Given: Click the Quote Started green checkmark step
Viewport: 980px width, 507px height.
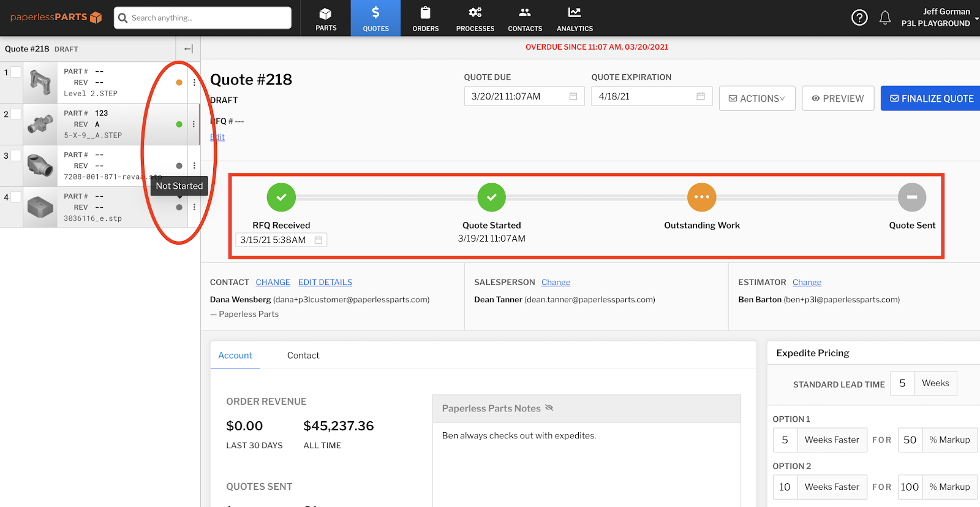Looking at the screenshot, I should [492, 197].
